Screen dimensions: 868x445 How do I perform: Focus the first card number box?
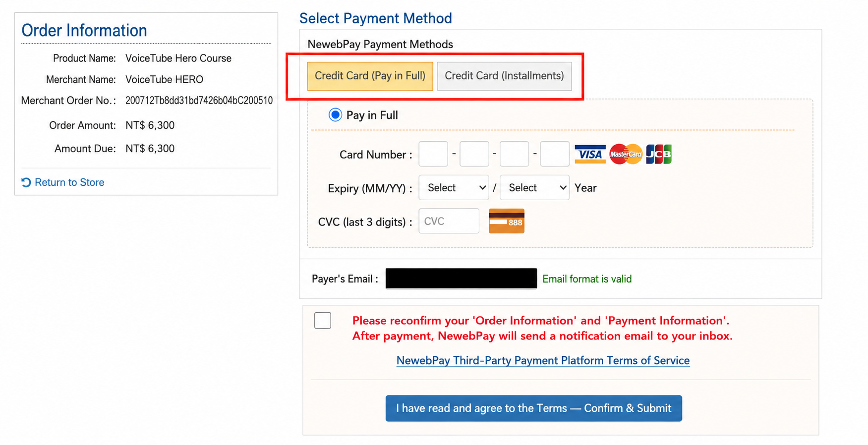(433, 154)
